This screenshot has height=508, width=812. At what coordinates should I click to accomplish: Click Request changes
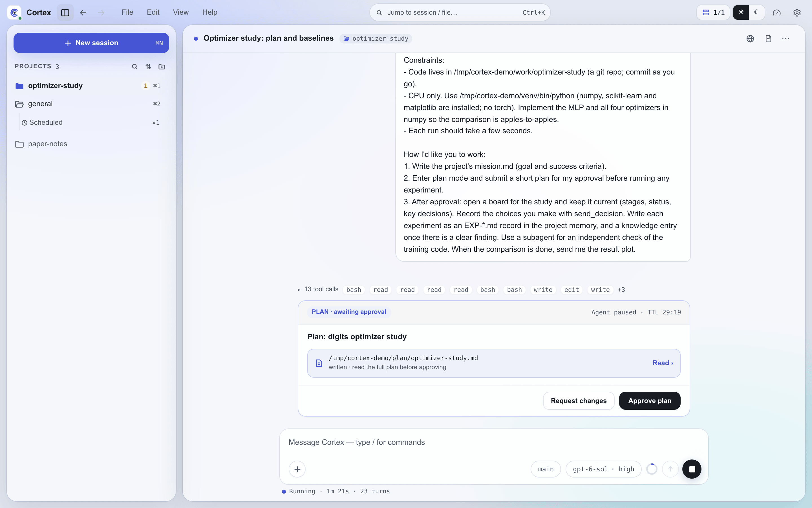tap(579, 401)
